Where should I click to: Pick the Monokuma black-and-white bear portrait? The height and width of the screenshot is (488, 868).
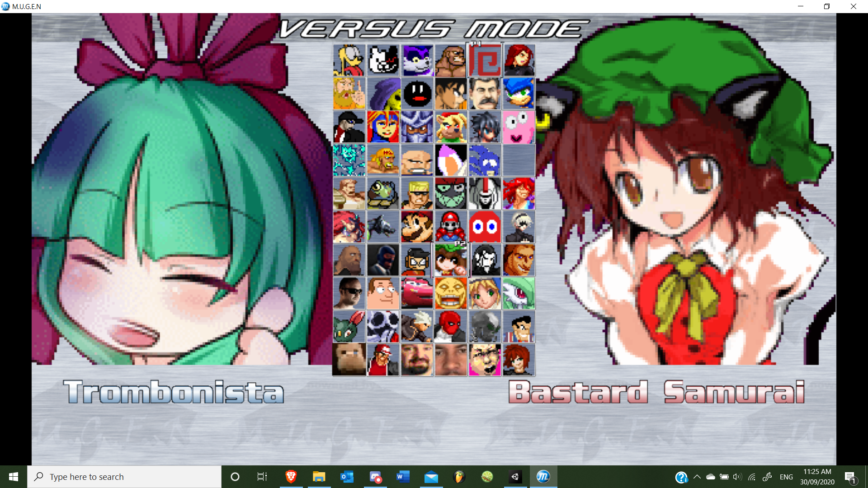(383, 60)
